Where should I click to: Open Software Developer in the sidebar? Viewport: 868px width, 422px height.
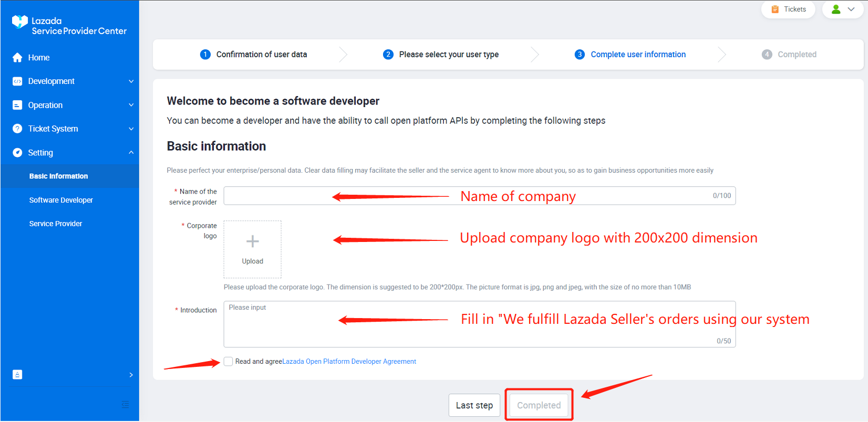pyautogui.click(x=69, y=200)
